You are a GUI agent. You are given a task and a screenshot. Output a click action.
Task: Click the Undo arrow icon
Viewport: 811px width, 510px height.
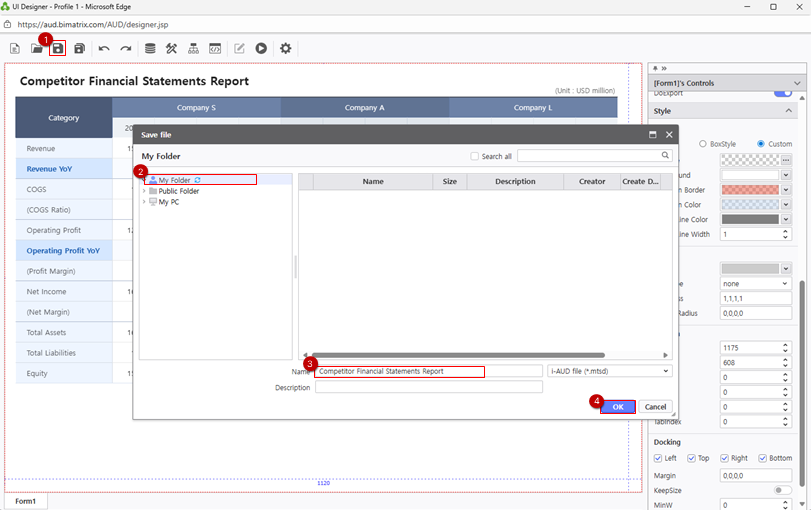click(104, 48)
